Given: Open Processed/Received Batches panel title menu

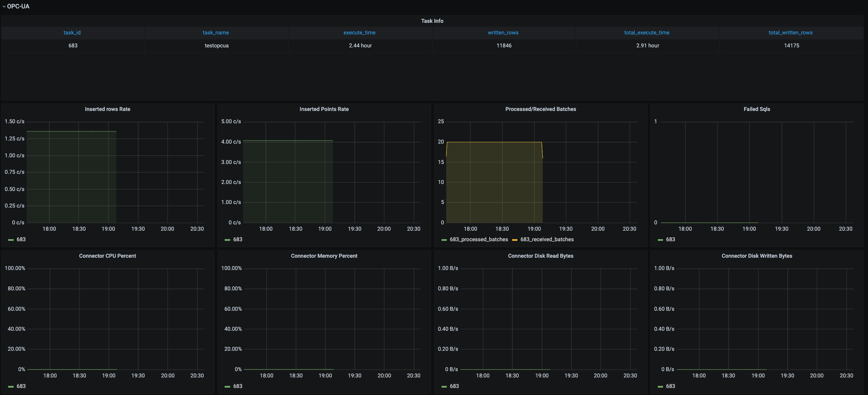Looking at the screenshot, I should 541,109.
